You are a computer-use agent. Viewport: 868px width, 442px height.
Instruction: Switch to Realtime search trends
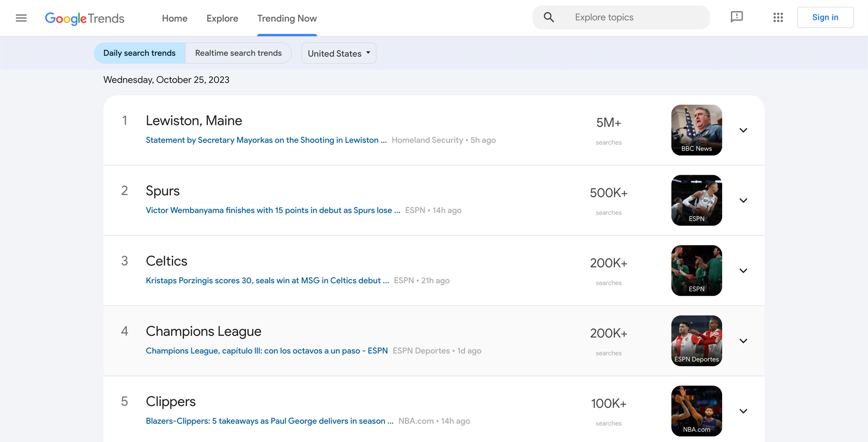point(238,53)
